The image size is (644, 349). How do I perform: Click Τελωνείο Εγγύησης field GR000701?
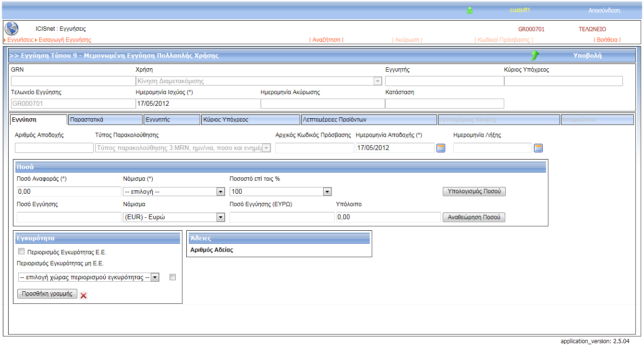tap(73, 103)
